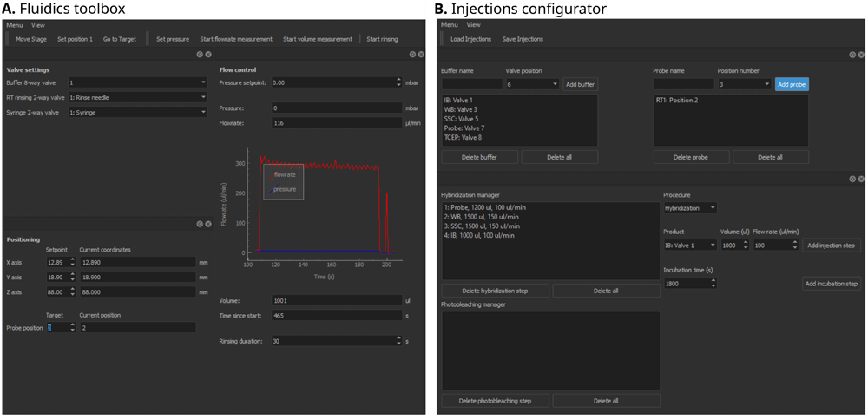Viewport: 868px width, 419px height.
Task: Click the pressure legend entry in plot
Action: (283, 189)
